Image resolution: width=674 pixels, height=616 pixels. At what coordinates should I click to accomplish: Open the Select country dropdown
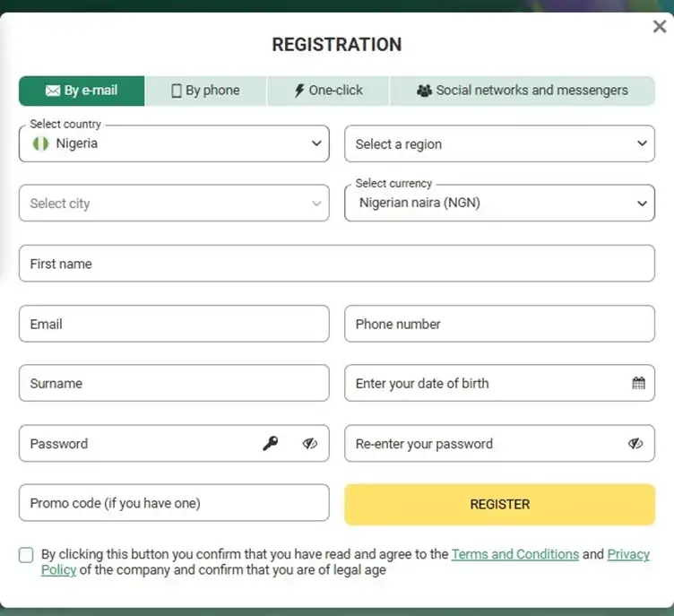pos(174,143)
